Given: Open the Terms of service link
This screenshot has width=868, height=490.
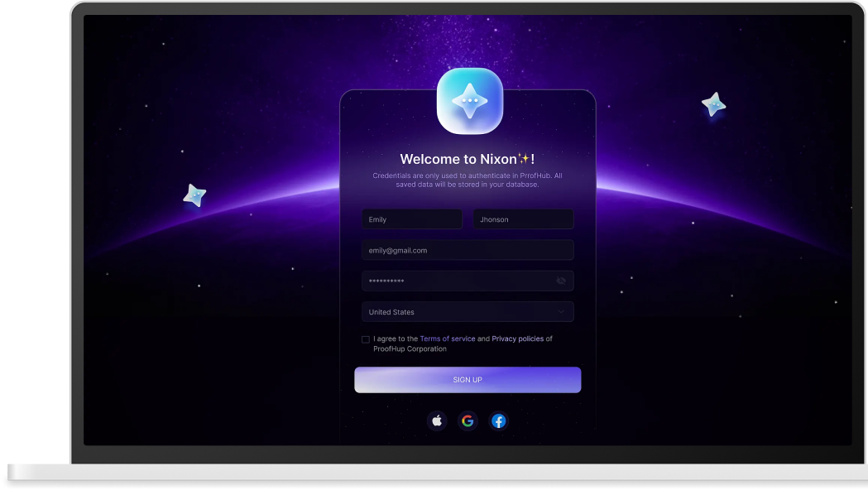Looking at the screenshot, I should coord(448,339).
